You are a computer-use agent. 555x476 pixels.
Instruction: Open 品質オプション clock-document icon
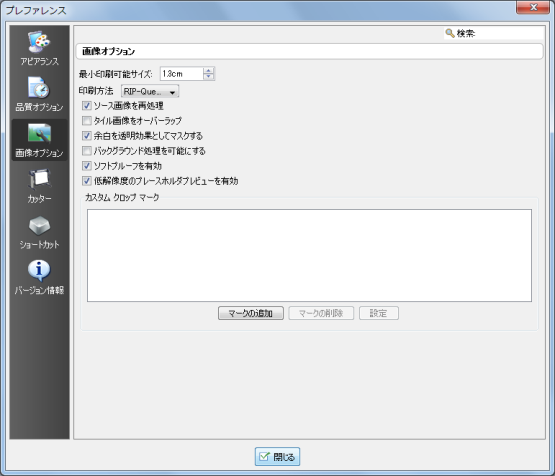[39, 87]
